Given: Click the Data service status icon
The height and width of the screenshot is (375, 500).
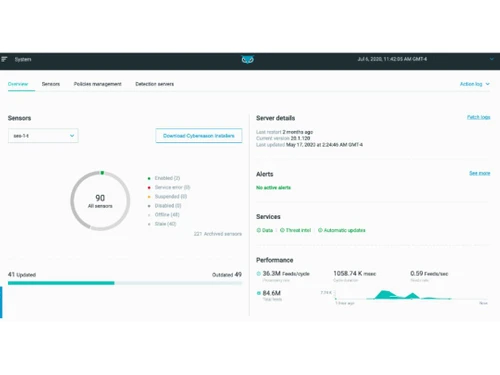Looking at the screenshot, I should click(x=259, y=230).
